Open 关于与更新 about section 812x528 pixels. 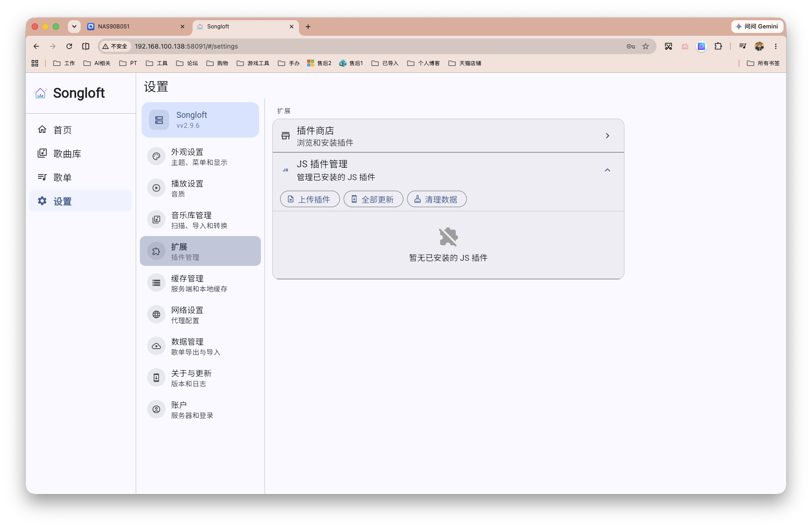(200, 378)
